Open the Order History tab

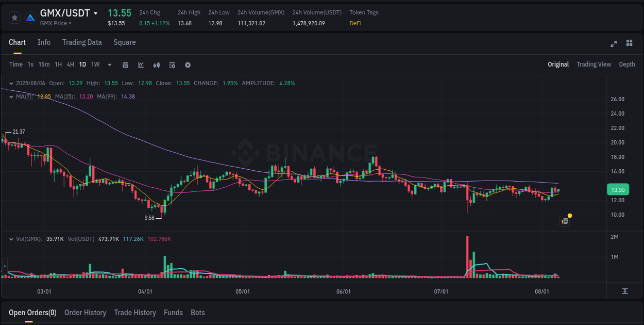point(85,313)
